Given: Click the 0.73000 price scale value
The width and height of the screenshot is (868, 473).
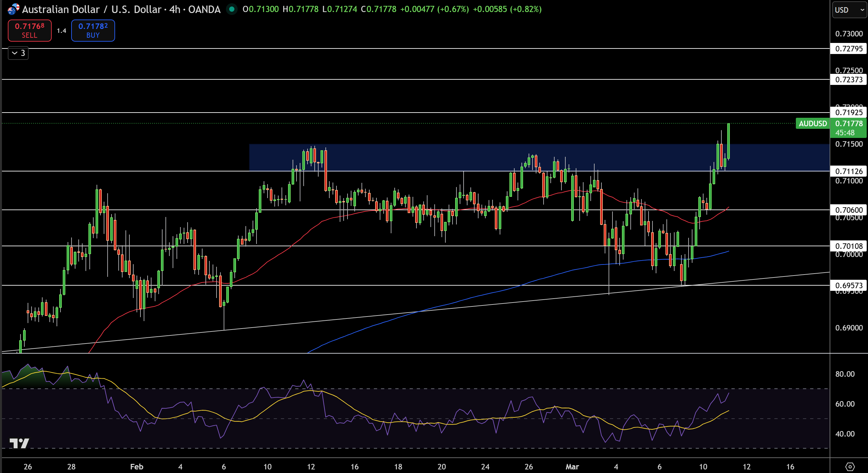Looking at the screenshot, I should coord(849,34).
